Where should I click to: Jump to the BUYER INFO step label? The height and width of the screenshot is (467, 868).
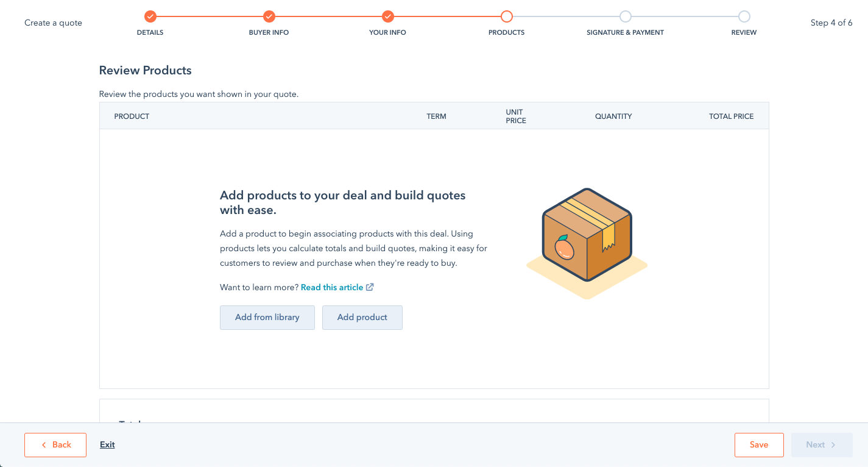[x=269, y=32]
